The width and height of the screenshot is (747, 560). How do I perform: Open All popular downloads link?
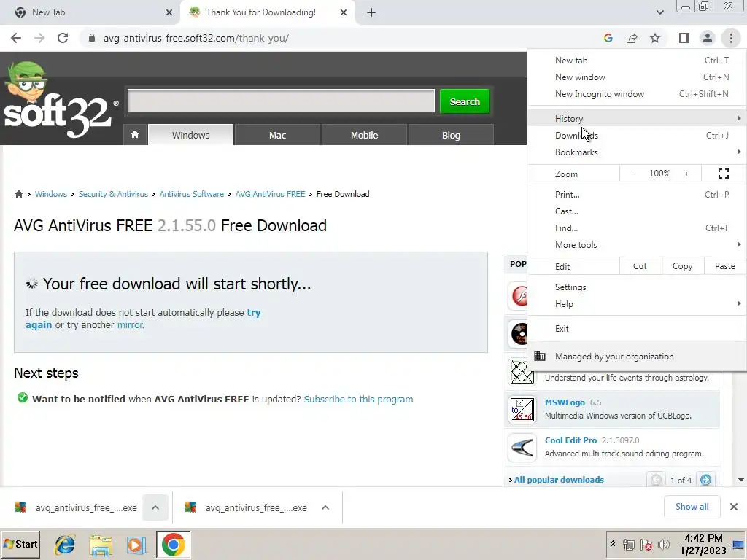[x=559, y=480]
